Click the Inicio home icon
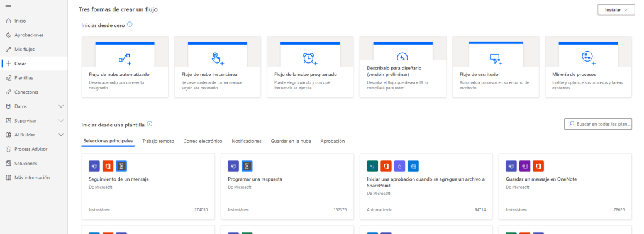The height and width of the screenshot is (234, 644). point(8,21)
